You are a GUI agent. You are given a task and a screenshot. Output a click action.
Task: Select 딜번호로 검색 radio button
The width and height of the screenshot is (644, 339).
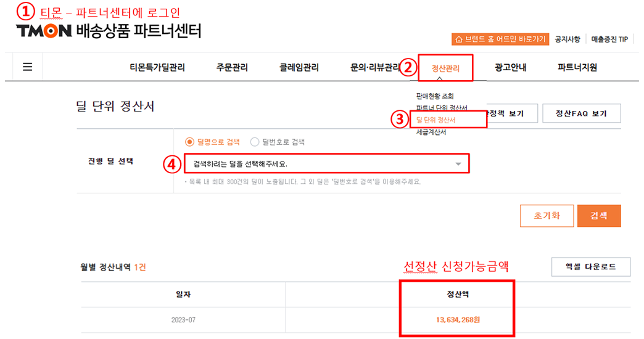click(255, 142)
